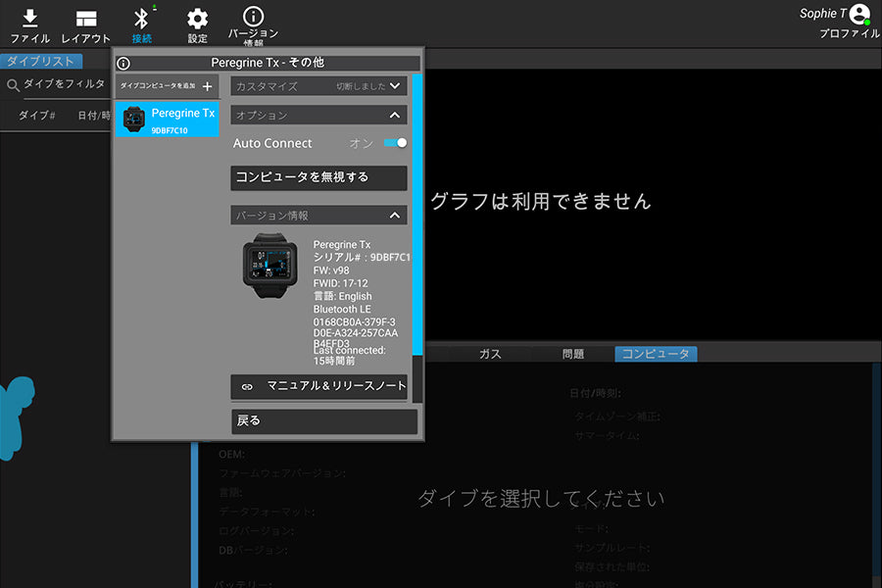Collapse the バージョン情報 section
The image size is (882, 588).
[x=395, y=216]
